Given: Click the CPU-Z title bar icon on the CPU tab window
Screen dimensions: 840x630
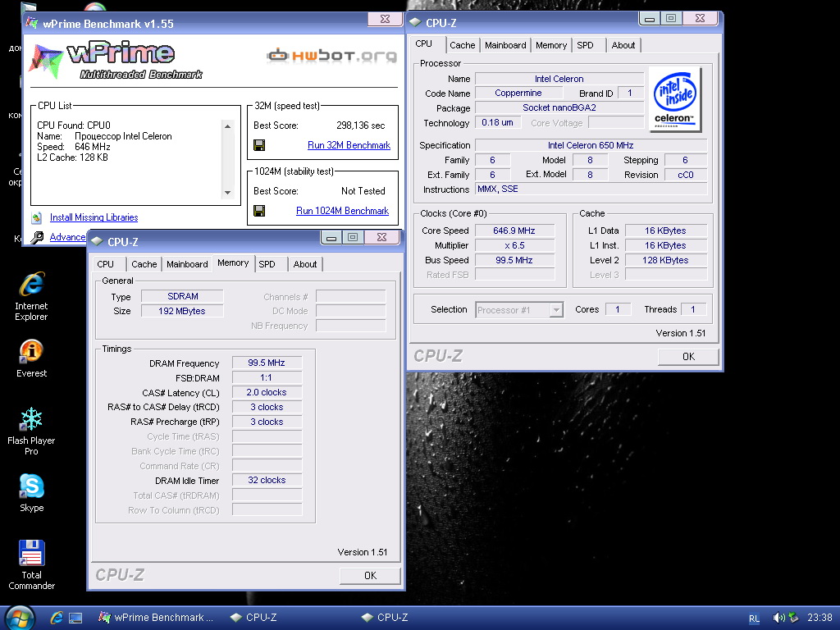Looking at the screenshot, I should coord(415,22).
